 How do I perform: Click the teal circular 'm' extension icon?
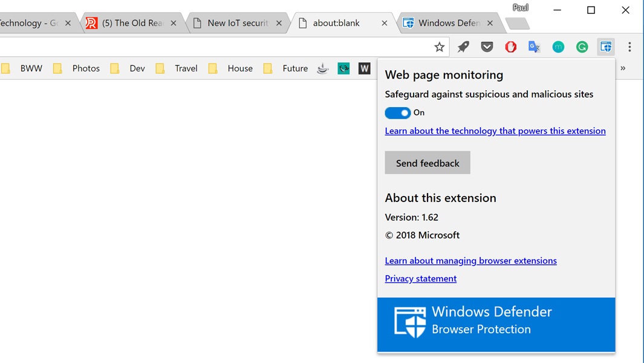coord(558,47)
